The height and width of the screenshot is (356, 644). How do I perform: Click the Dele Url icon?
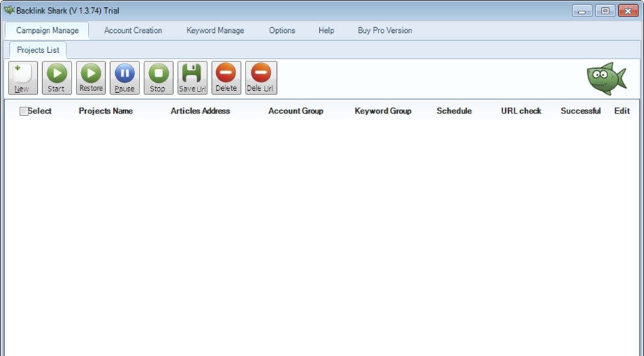[261, 78]
